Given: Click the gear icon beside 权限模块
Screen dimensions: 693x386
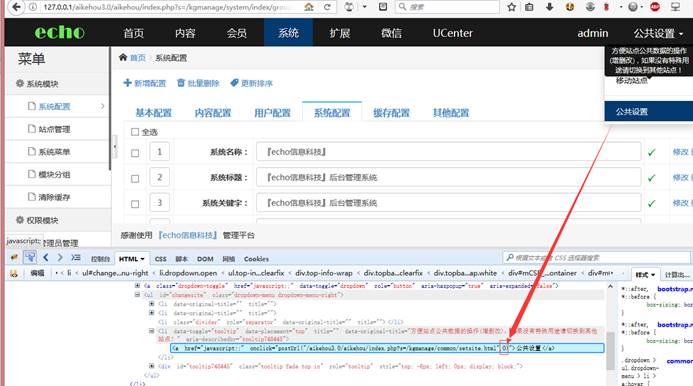Looking at the screenshot, I should click(x=20, y=220).
